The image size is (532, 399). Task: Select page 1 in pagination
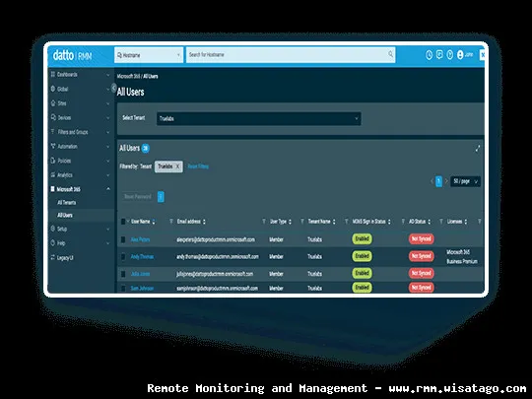(438, 181)
